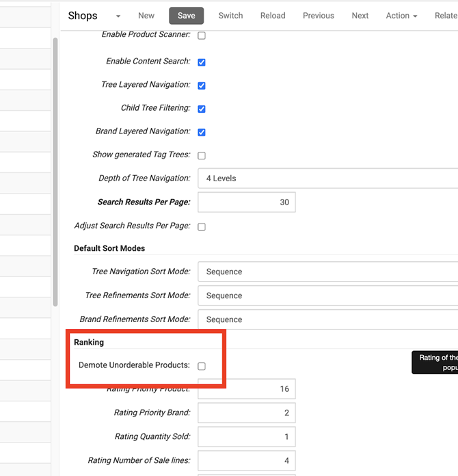Uncheck Enable Content Search
Screen dimensions: 458x476
point(202,62)
